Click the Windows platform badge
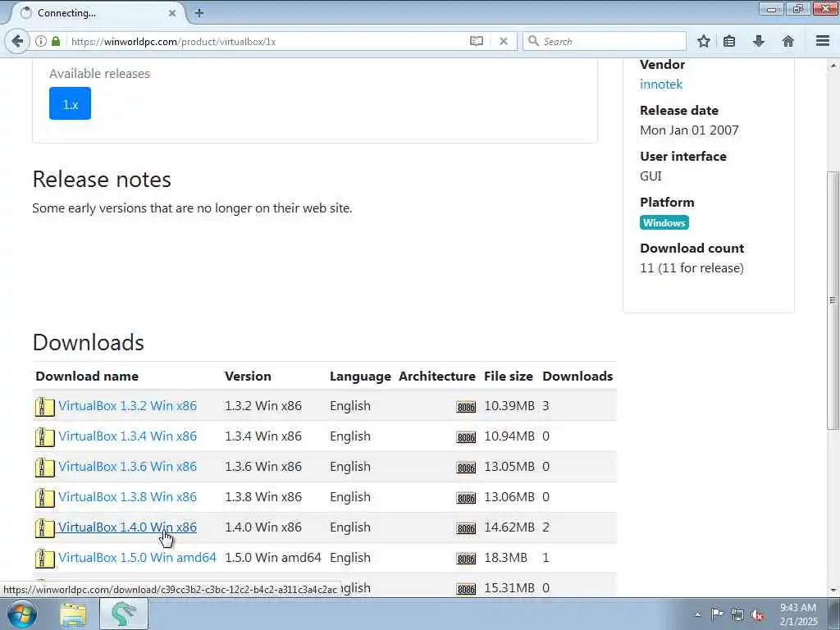The height and width of the screenshot is (630, 840). pos(664,223)
